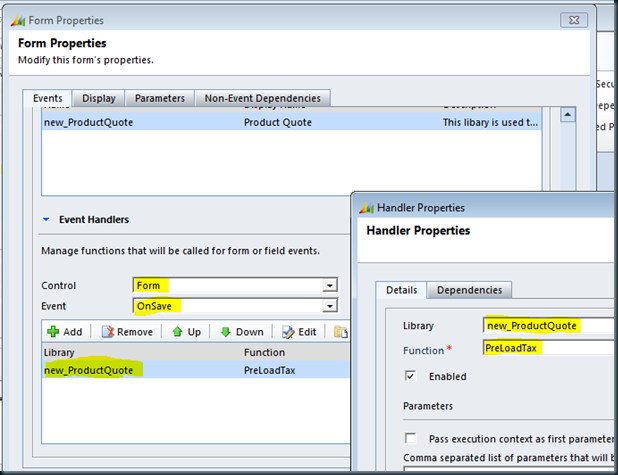Toggle the Enabled checkbox
Viewport: 618px width, 475px height.
(x=410, y=376)
